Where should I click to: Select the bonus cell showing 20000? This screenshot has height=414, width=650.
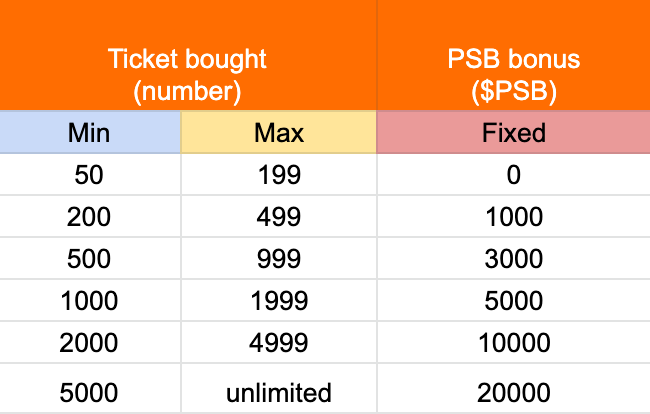click(x=513, y=388)
